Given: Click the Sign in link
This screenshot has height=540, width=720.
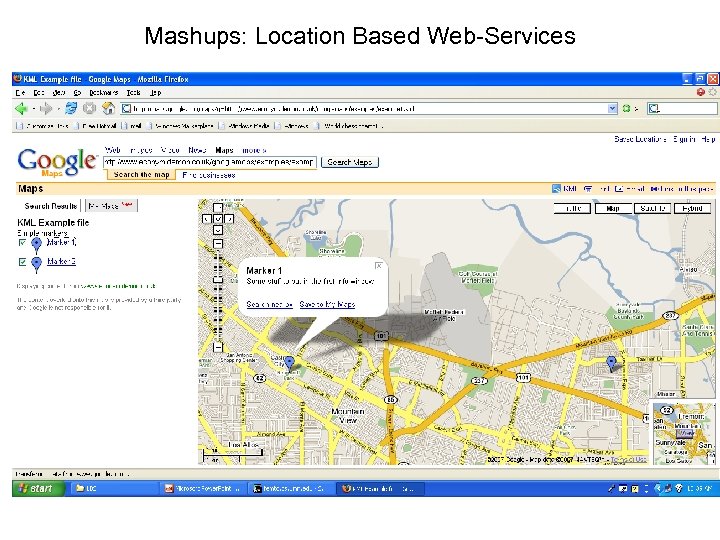Looking at the screenshot, I should click(x=684, y=139).
